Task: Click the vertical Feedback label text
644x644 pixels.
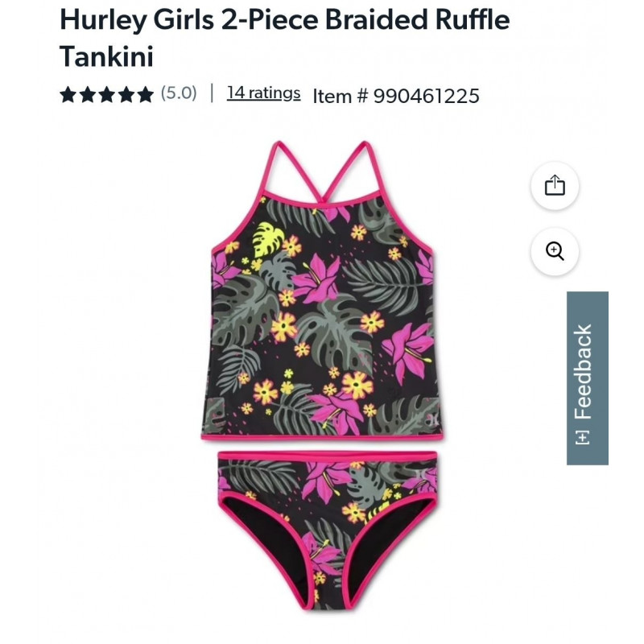Action: tap(583, 372)
